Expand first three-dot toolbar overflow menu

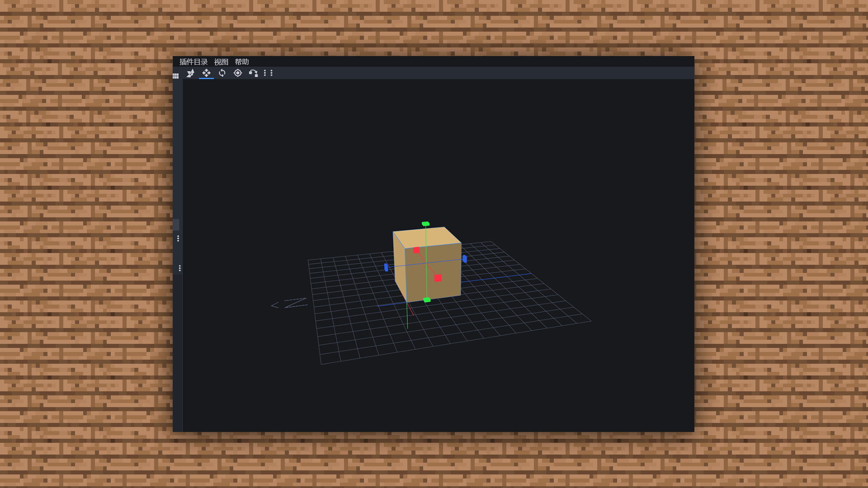click(265, 73)
